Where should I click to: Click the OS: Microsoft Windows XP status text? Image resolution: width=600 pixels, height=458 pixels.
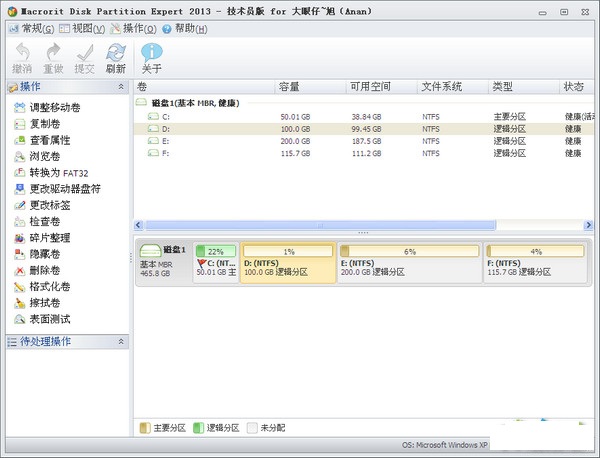(445, 445)
